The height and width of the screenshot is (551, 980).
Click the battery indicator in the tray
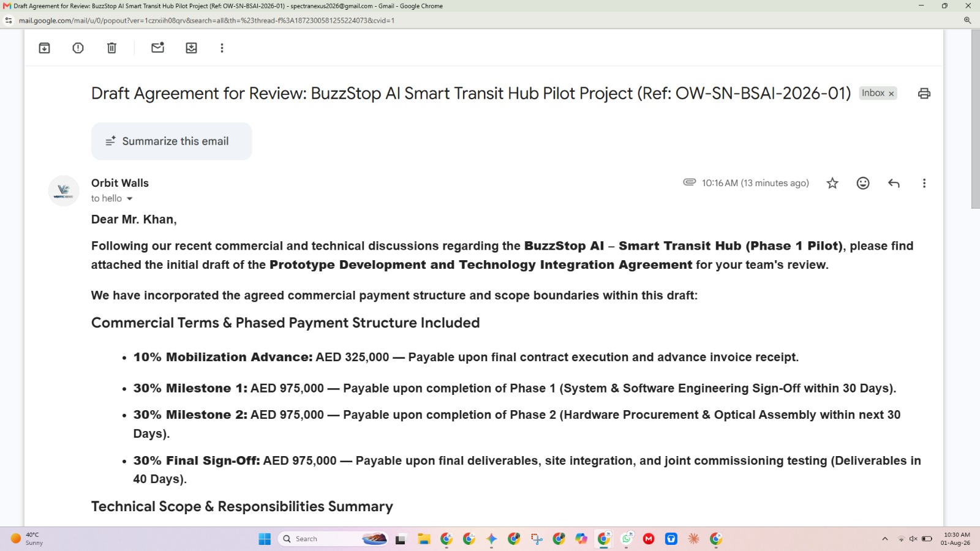coord(927,539)
